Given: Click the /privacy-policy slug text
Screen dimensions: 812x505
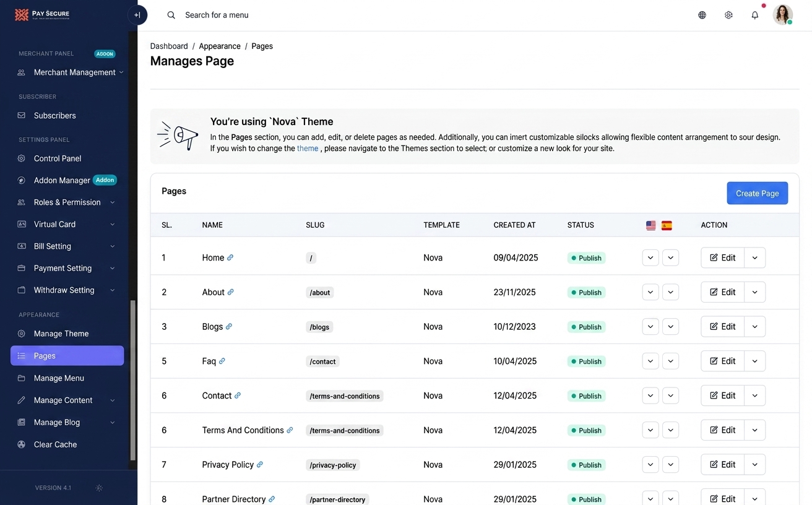Looking at the screenshot, I should click(333, 465).
